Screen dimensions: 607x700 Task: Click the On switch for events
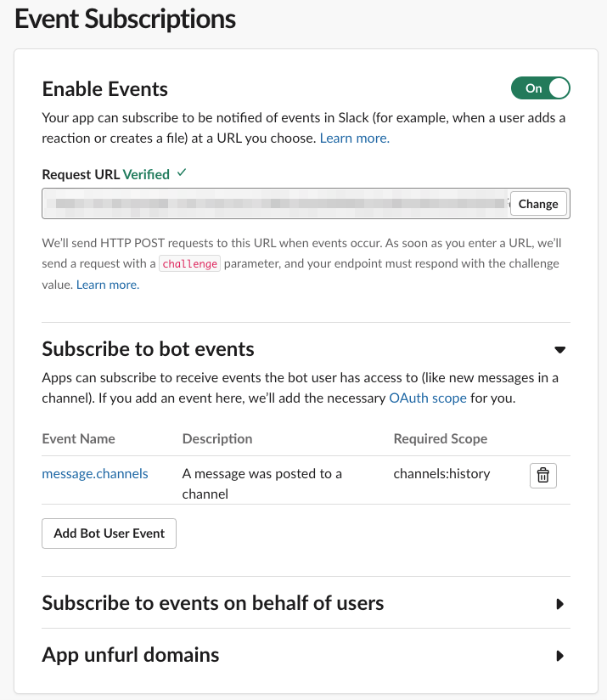coord(540,87)
